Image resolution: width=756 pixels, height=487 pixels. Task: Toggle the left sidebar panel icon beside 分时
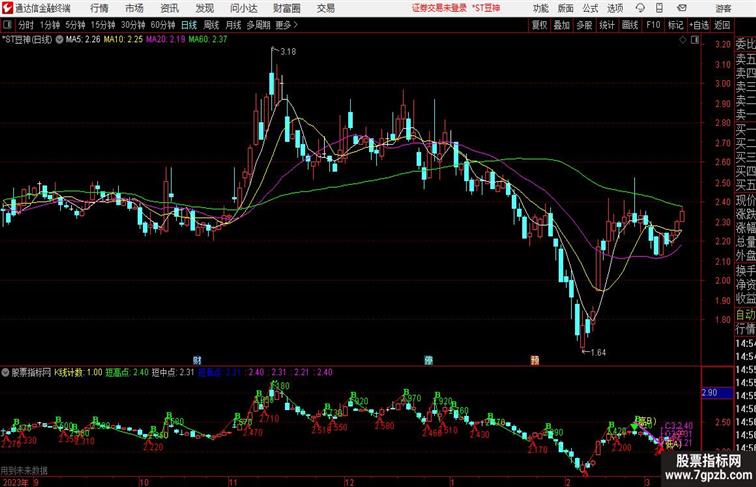click(8, 25)
